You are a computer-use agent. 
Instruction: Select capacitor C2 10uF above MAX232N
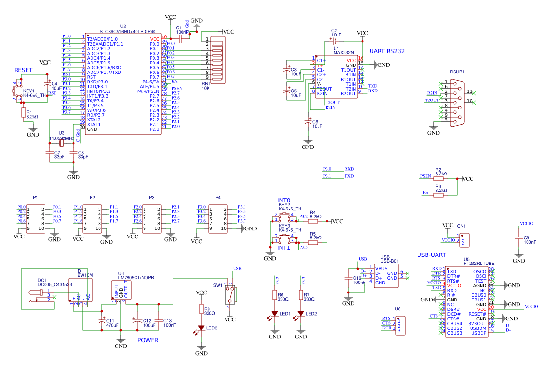click(334, 41)
